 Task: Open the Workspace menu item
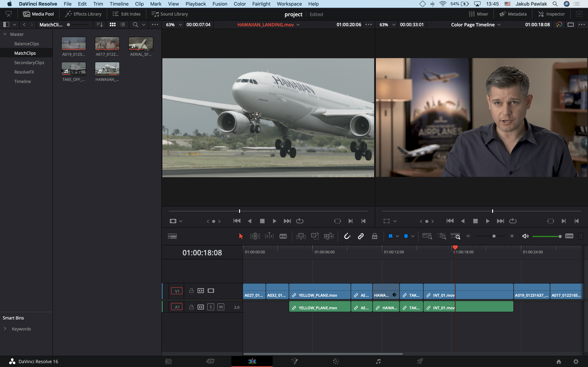point(289,4)
